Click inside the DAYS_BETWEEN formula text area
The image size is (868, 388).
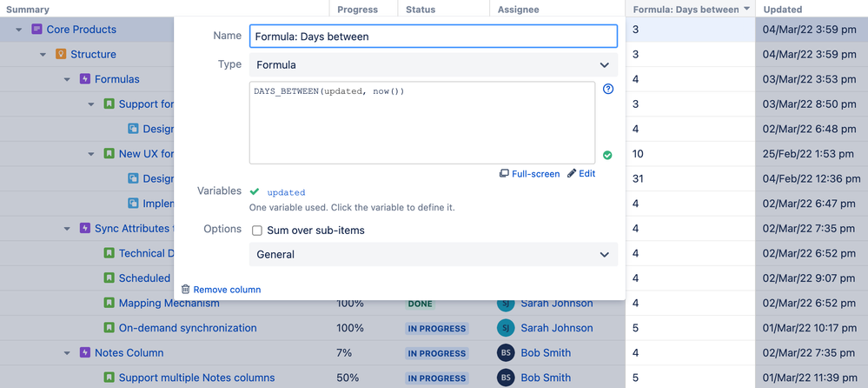[x=422, y=123]
